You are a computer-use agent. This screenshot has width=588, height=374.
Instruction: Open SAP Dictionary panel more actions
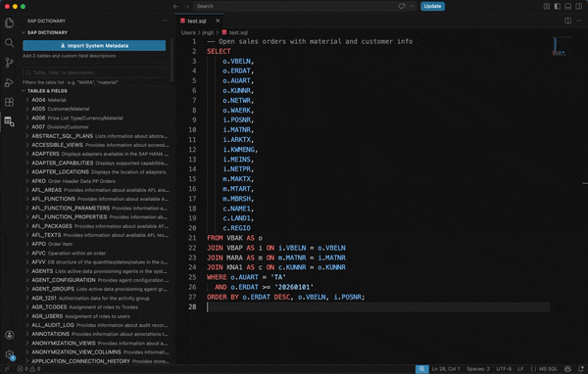point(165,21)
